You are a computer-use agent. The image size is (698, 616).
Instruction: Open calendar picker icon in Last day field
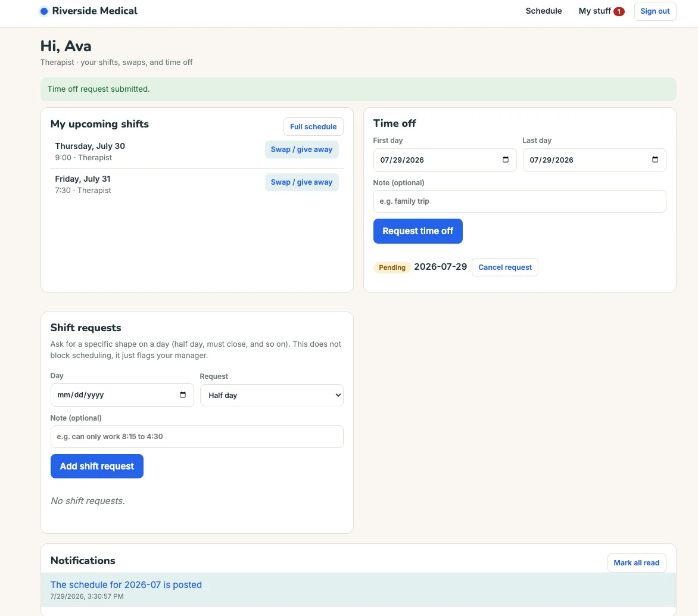pyautogui.click(x=655, y=160)
